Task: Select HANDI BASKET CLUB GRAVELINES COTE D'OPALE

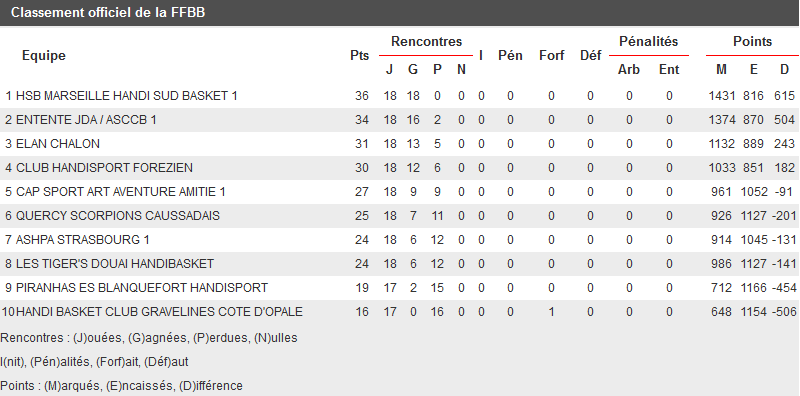Action: [x=159, y=312]
